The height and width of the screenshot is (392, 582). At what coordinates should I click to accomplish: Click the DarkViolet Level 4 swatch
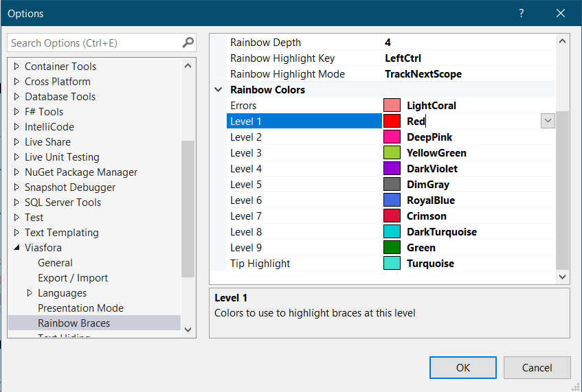[x=392, y=169]
